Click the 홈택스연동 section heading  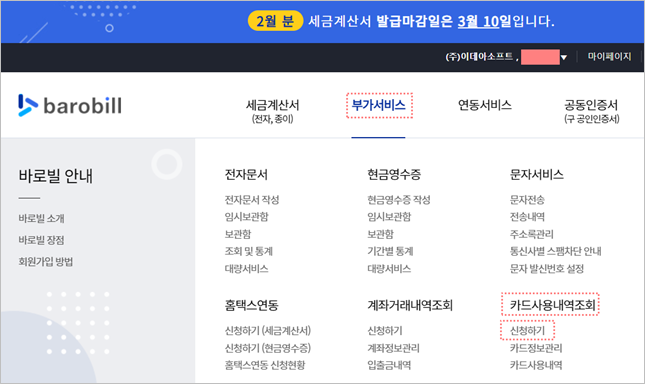(251, 305)
